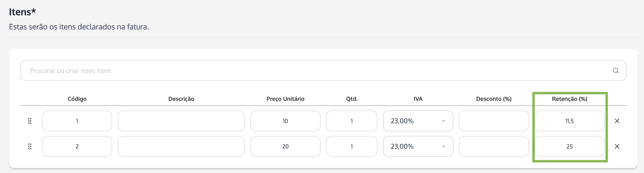The image size is (644, 173).
Task: Remove the first item row
Action: point(617,121)
